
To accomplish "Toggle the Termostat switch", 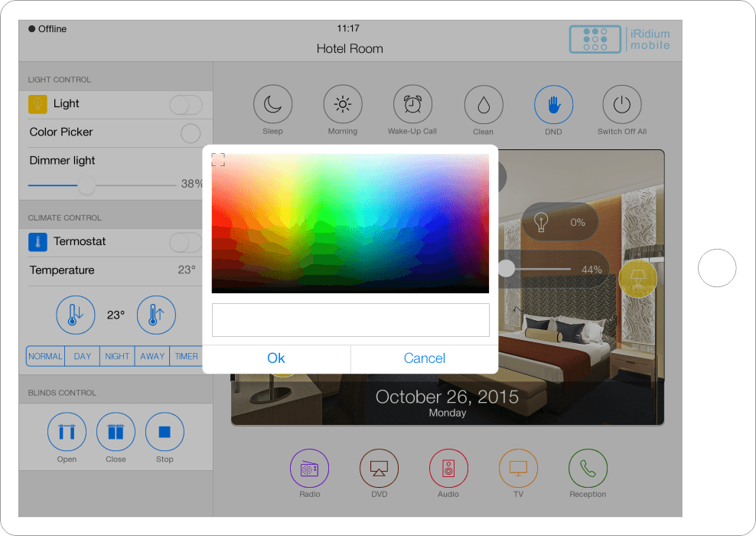I will [x=186, y=243].
